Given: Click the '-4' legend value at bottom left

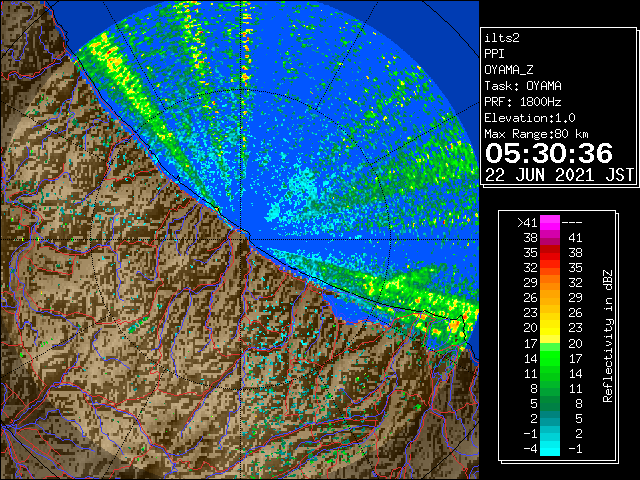Looking at the screenshot, I should point(531,448).
